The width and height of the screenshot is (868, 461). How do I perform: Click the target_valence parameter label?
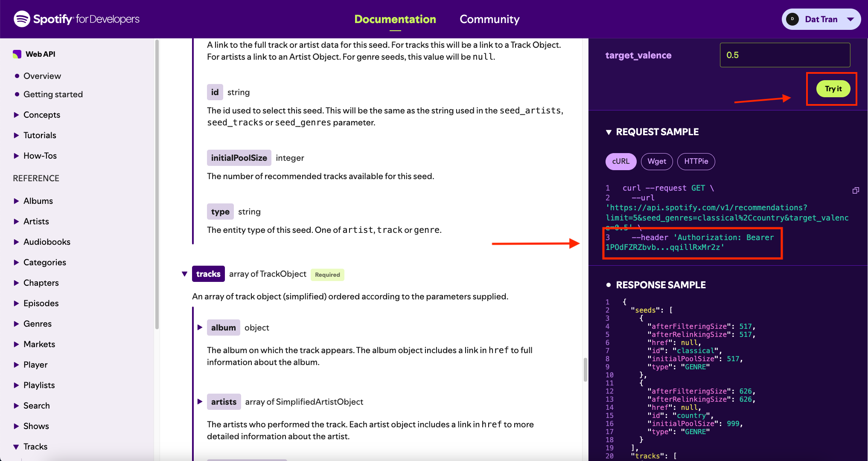[x=638, y=55]
